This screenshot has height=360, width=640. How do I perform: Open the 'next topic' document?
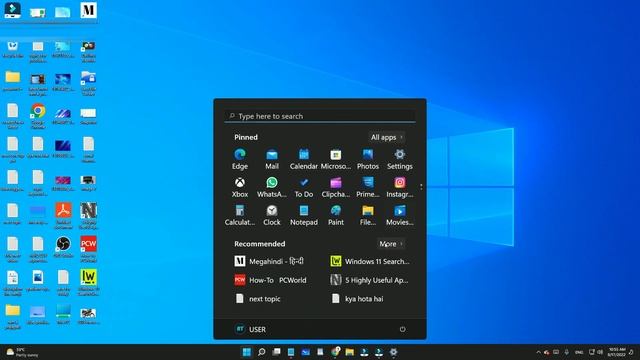(x=258, y=299)
